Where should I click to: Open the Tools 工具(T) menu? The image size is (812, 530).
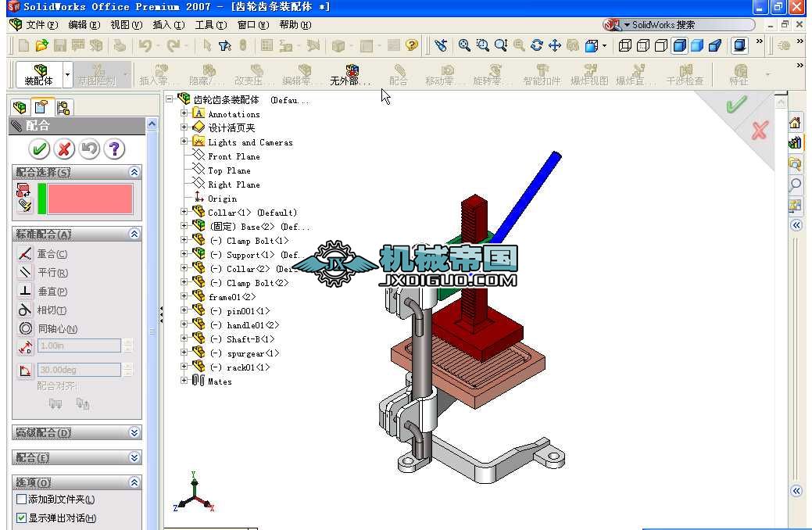[211, 25]
